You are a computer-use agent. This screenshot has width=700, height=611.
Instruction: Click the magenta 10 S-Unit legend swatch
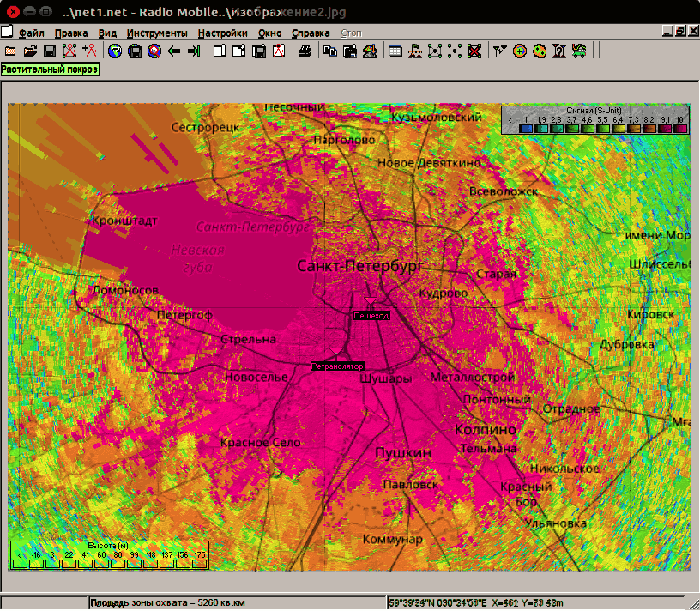679,128
